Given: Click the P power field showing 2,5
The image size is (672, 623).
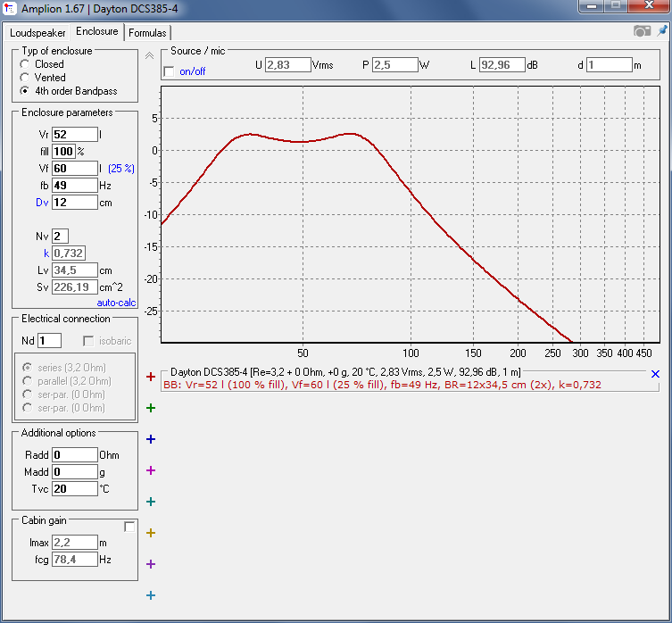Looking at the screenshot, I should click(x=395, y=65).
